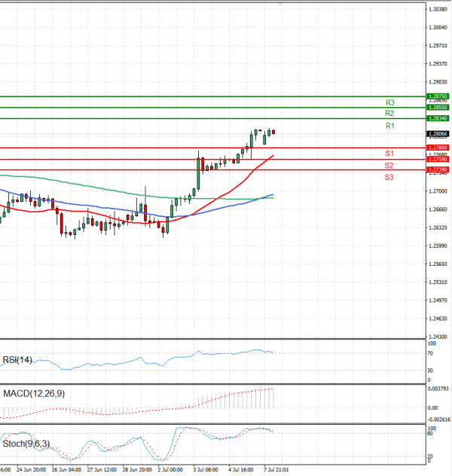Click the 1.30040 price axis value
452x476 pixels.
point(438,28)
